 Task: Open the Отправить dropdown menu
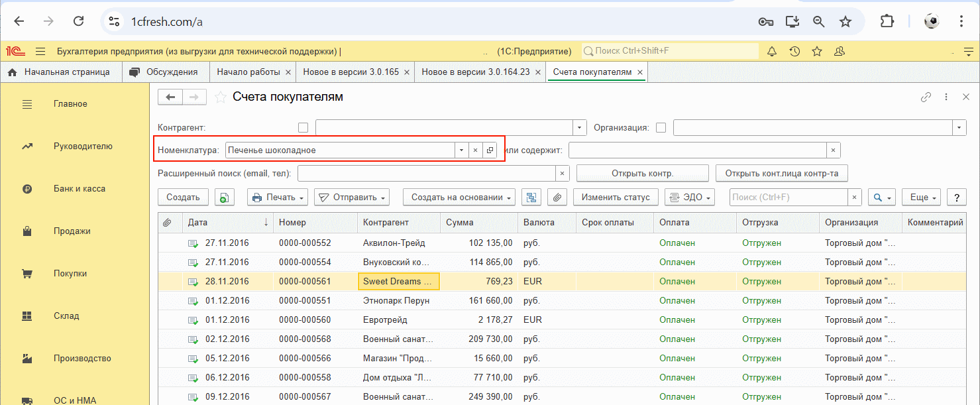click(351, 197)
